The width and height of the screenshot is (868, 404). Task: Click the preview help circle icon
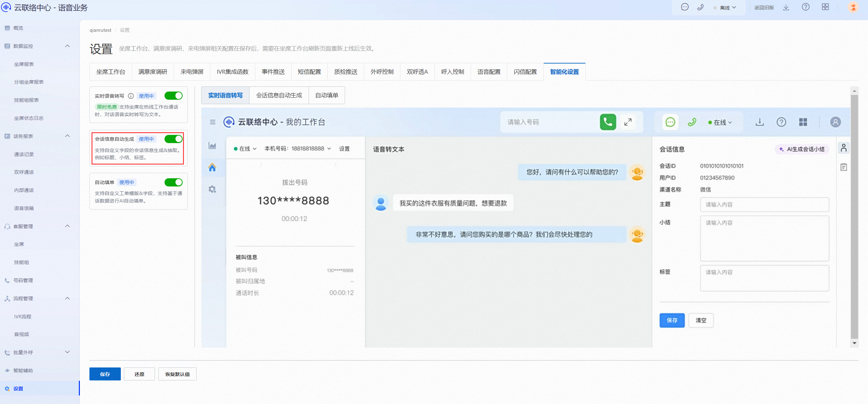click(x=781, y=122)
